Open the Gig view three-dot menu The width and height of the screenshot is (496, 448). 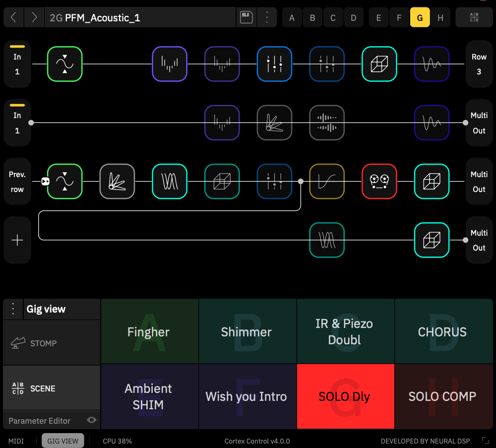click(12, 308)
